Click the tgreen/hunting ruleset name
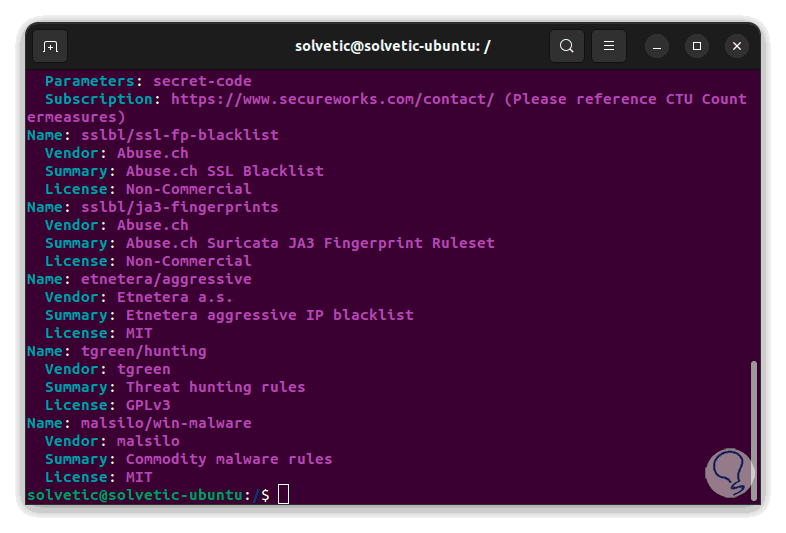Image resolution: width=786 pixels, height=533 pixels. pyautogui.click(x=144, y=351)
